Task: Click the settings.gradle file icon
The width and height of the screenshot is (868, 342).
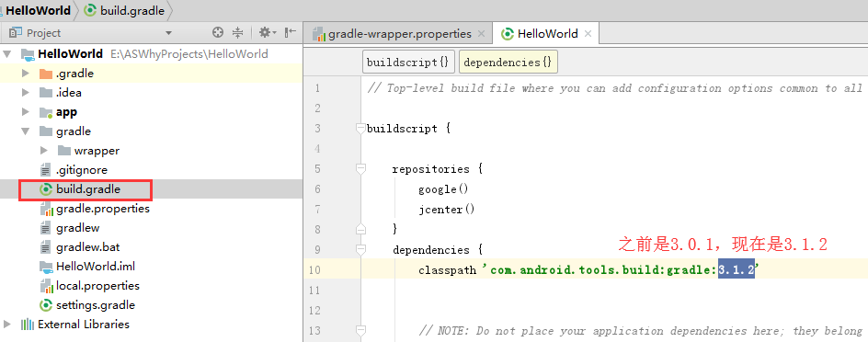Action: pos(46,305)
